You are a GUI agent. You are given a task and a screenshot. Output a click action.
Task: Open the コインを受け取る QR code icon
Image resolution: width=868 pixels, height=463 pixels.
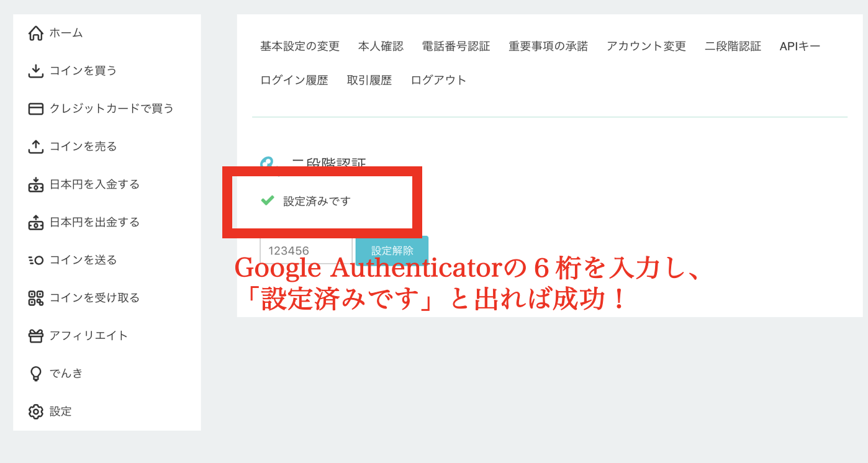[x=36, y=298]
